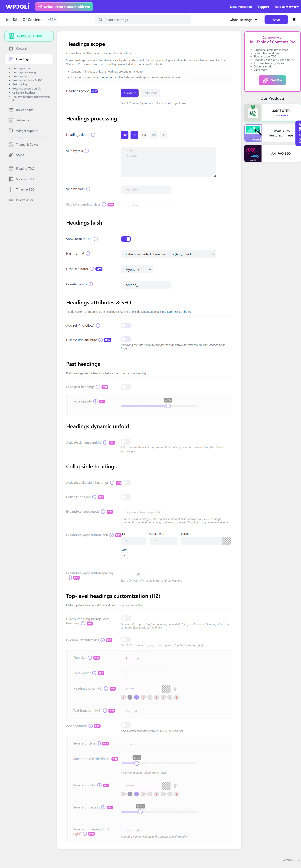
Task: Turn off Show hash in URL
Action: [126, 239]
